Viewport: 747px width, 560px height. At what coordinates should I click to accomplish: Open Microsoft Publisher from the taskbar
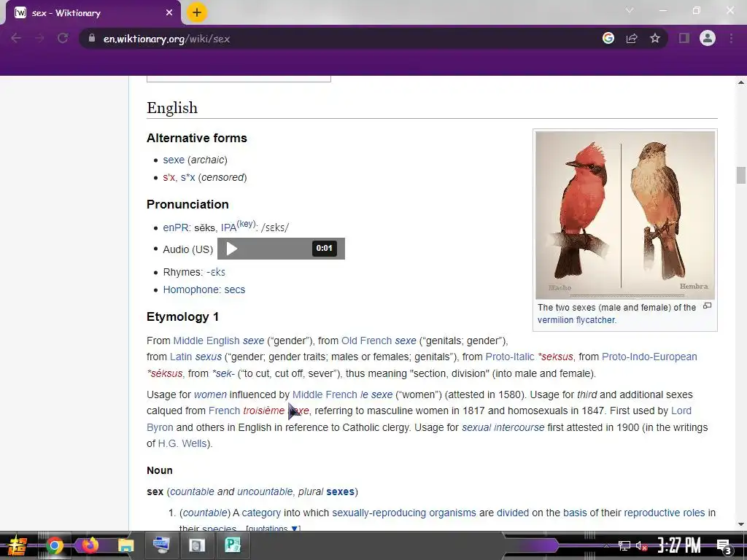[x=233, y=545]
